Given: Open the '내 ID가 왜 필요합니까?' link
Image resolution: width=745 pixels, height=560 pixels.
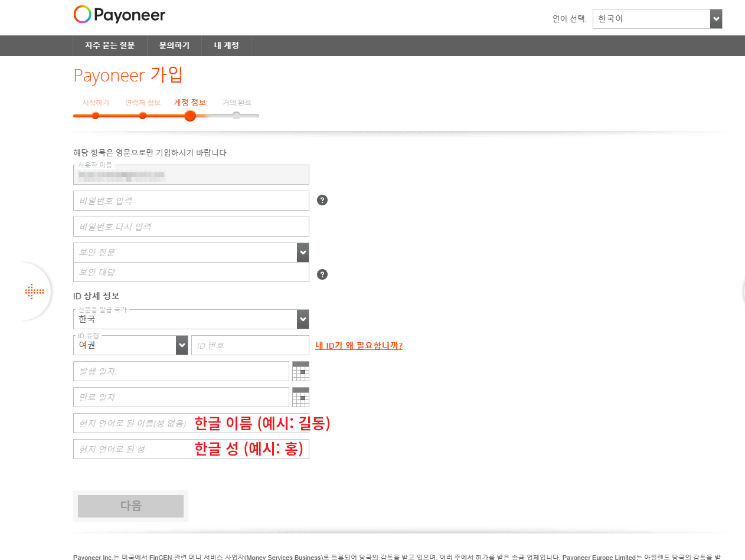Looking at the screenshot, I should coord(359,346).
